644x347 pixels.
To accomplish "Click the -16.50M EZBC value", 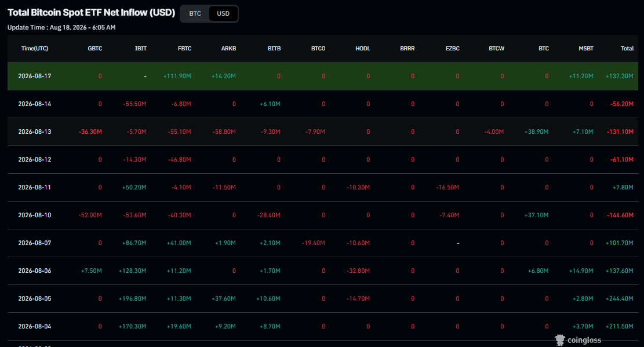I will coord(447,187).
